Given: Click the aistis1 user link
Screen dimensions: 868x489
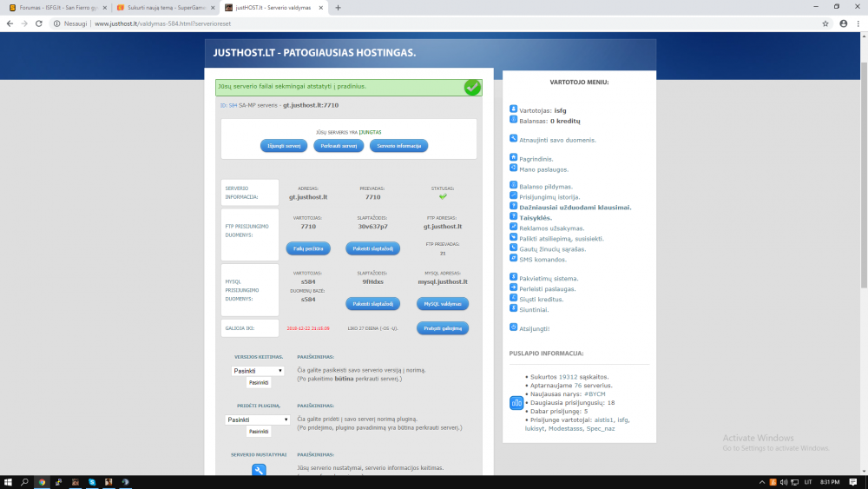Looking at the screenshot, I should coord(604,420).
